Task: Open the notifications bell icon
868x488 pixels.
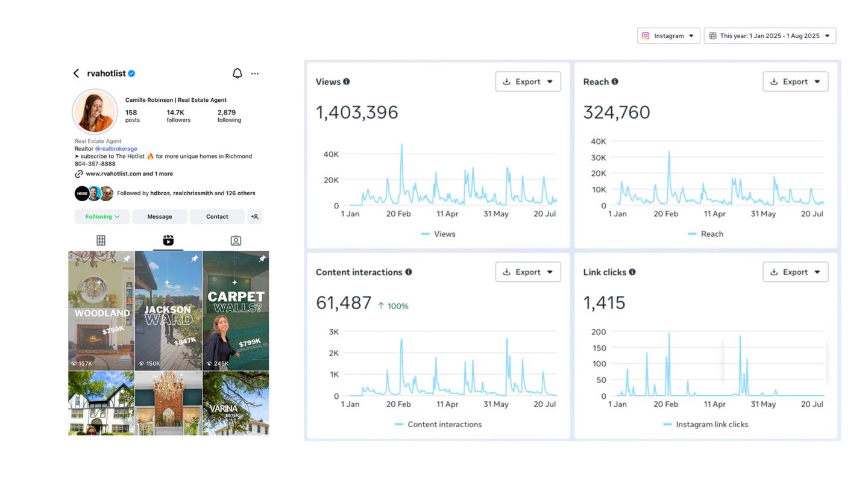Action: tap(237, 74)
